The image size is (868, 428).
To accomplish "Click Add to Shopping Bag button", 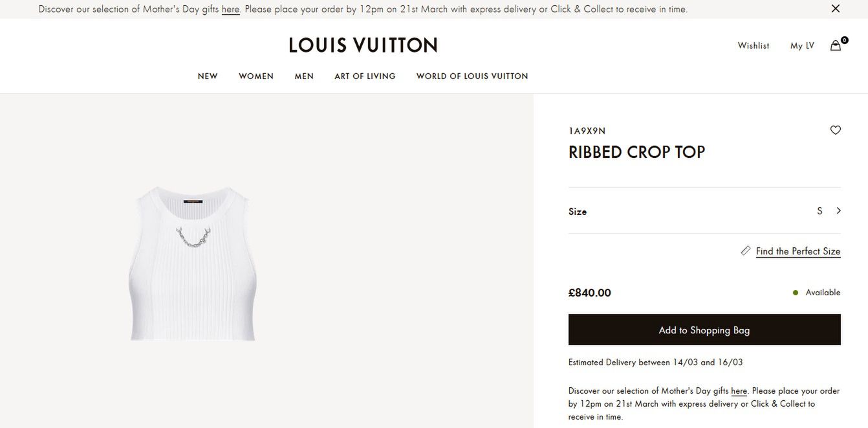I will (x=704, y=330).
